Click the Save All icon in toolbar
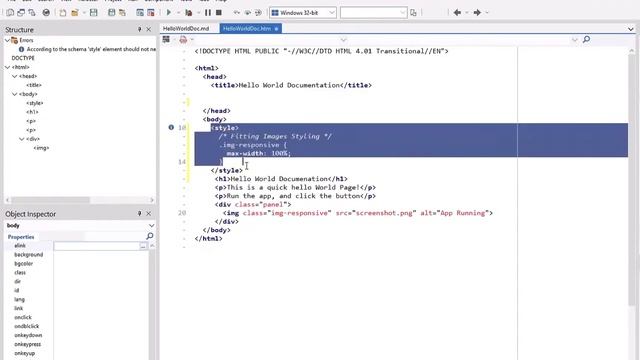Viewport: 640px width, 360px height. 111,13
